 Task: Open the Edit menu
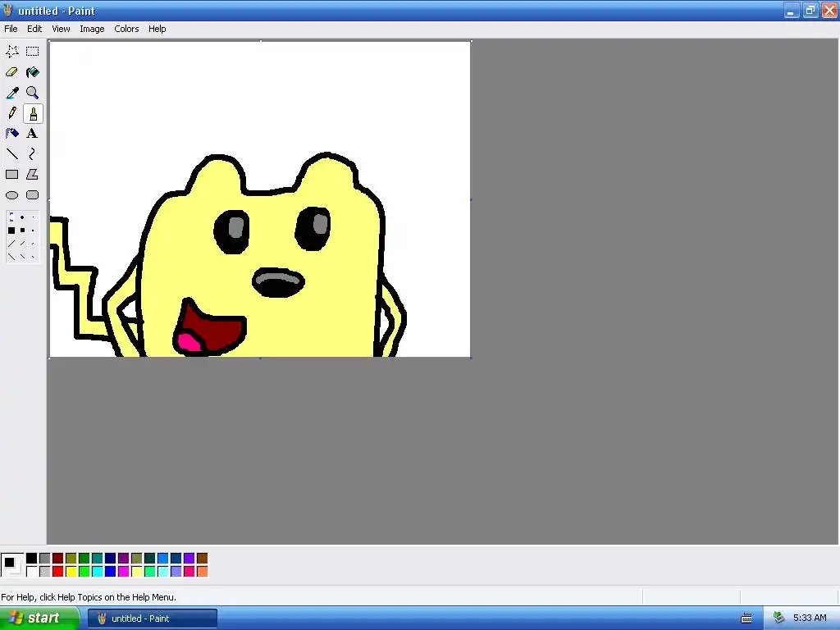[x=34, y=29]
